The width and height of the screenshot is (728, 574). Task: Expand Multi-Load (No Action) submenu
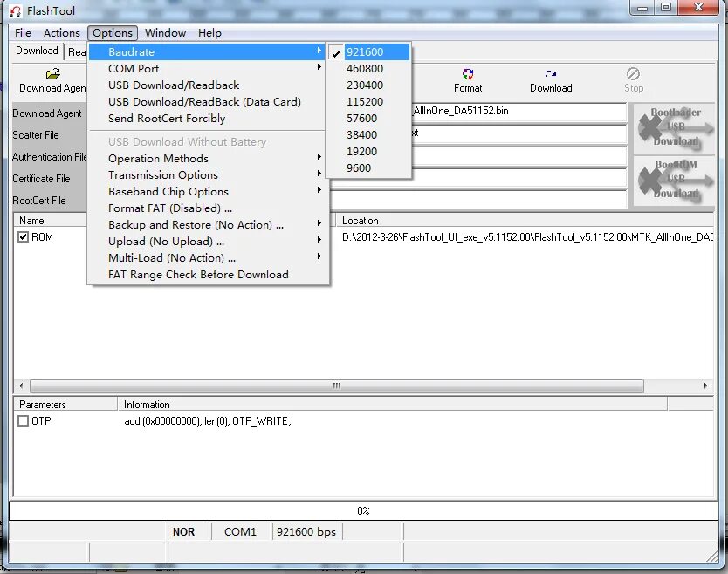point(207,258)
